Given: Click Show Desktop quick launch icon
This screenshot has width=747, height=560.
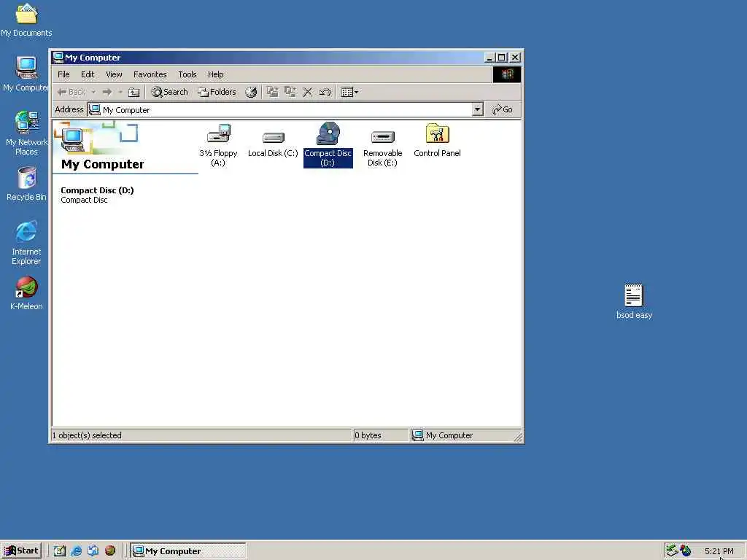Looking at the screenshot, I should tap(59, 551).
